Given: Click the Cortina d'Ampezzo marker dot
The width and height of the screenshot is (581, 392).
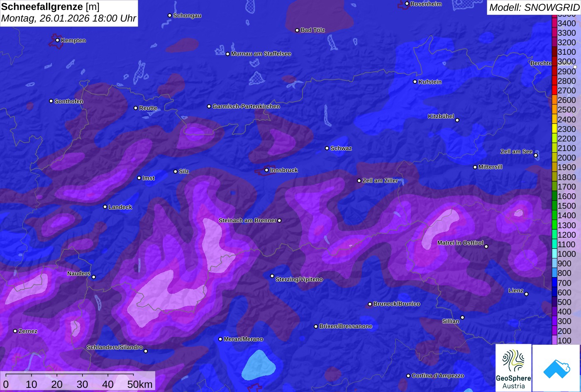Looking at the screenshot, I should point(408,376).
